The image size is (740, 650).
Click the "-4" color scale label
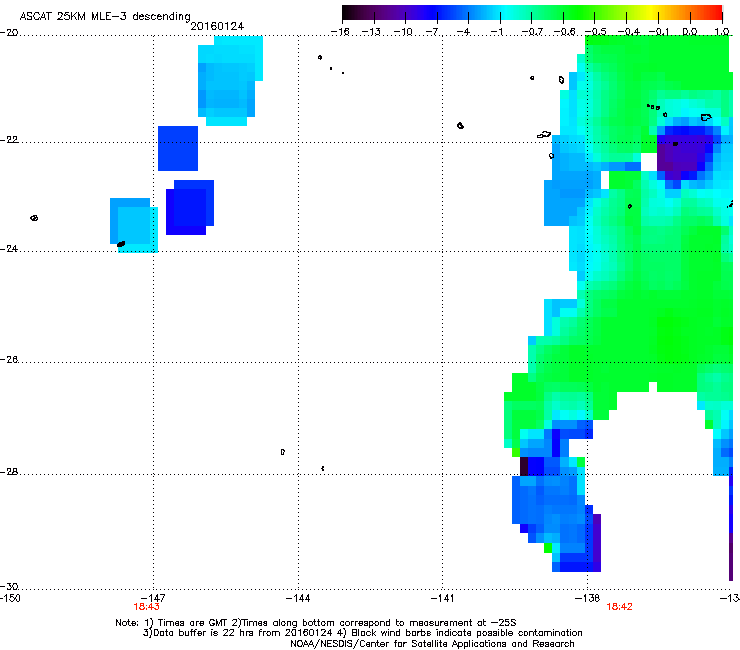463,32
